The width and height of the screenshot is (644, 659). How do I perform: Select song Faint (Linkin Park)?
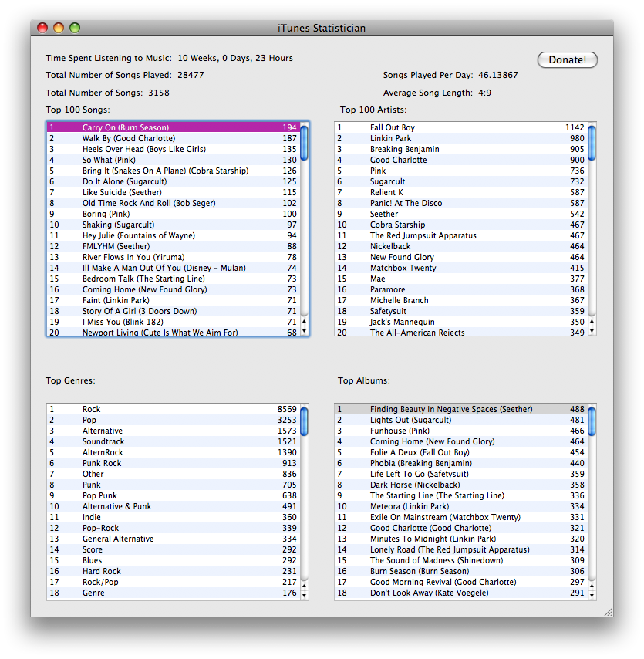pos(174,300)
